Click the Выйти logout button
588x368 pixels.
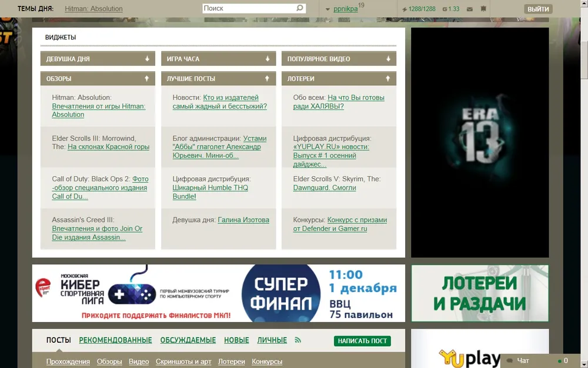pyautogui.click(x=538, y=9)
